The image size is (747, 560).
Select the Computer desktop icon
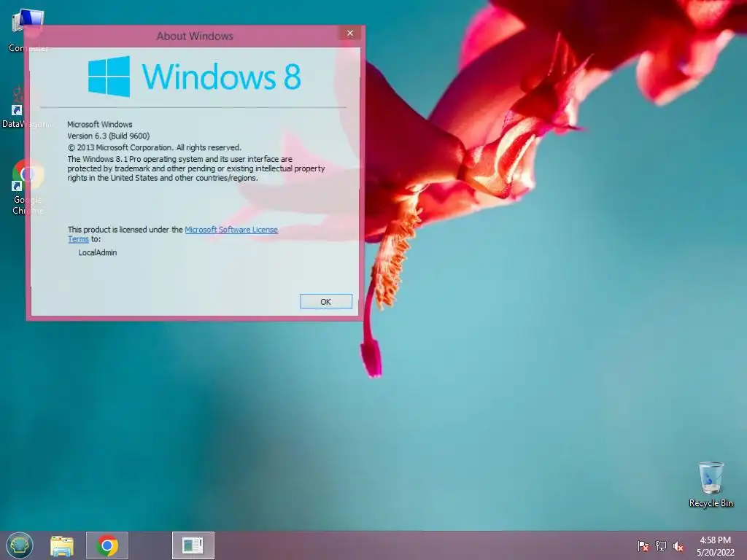(x=28, y=31)
